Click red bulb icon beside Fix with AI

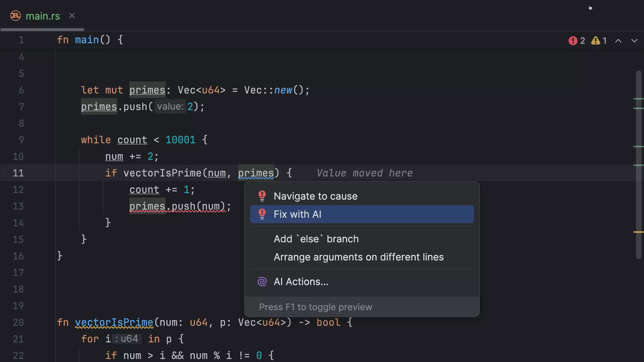(262, 214)
